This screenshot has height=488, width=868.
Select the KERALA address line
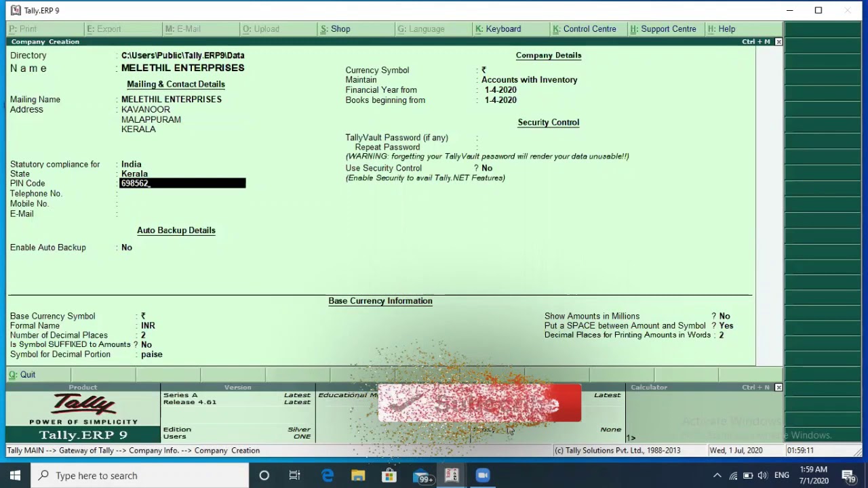pos(138,129)
